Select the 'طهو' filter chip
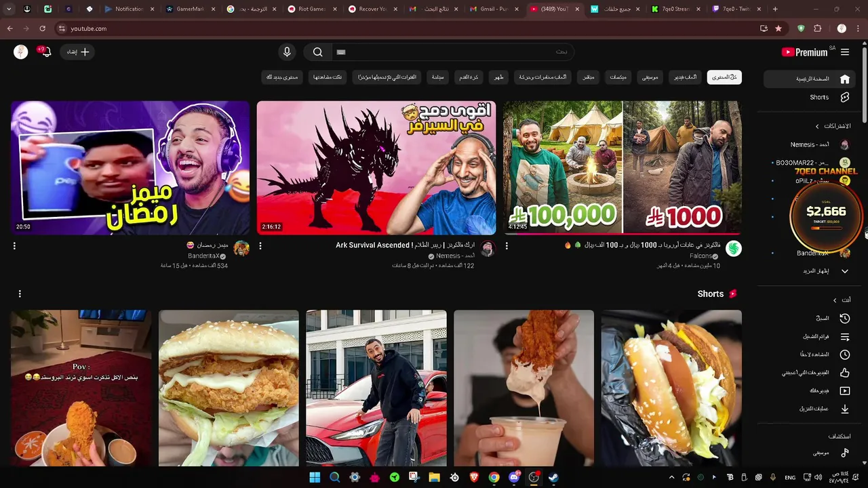The width and height of the screenshot is (868, 488). [x=498, y=77]
